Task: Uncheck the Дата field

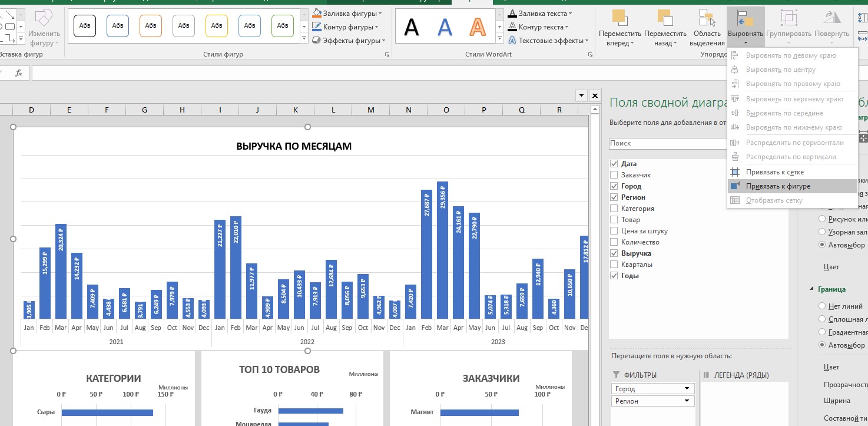Action: [614, 164]
